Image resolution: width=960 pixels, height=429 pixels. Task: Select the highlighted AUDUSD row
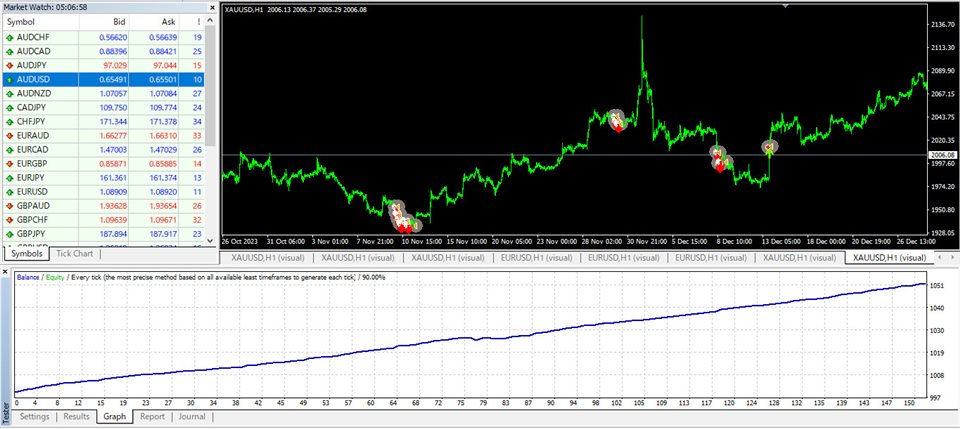(x=103, y=80)
